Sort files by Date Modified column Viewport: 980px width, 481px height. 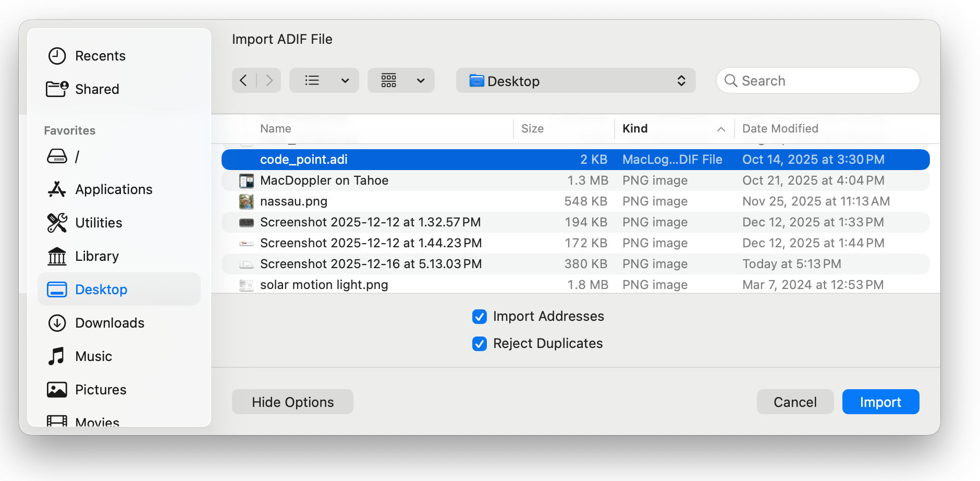click(780, 129)
